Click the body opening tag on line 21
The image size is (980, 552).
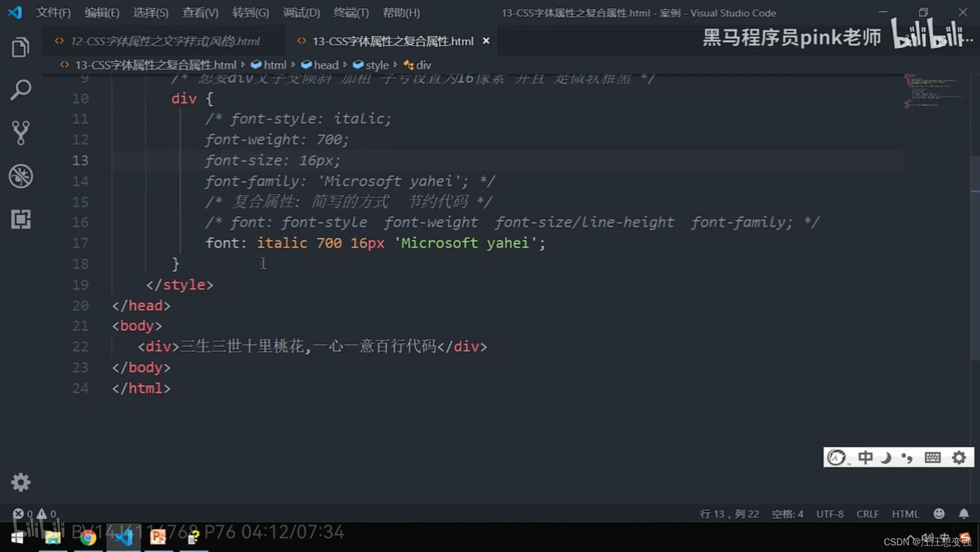pos(137,326)
